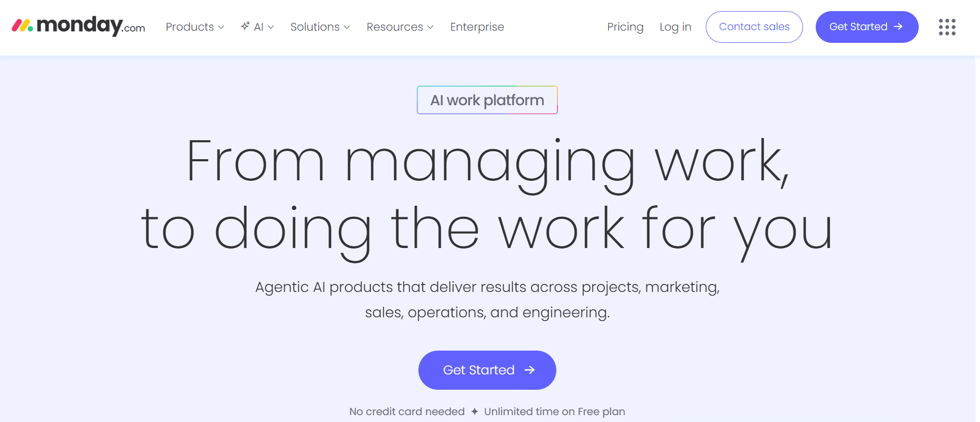Click the AI work platform badge
Image resolution: width=980 pixels, height=422 pixels.
[487, 100]
